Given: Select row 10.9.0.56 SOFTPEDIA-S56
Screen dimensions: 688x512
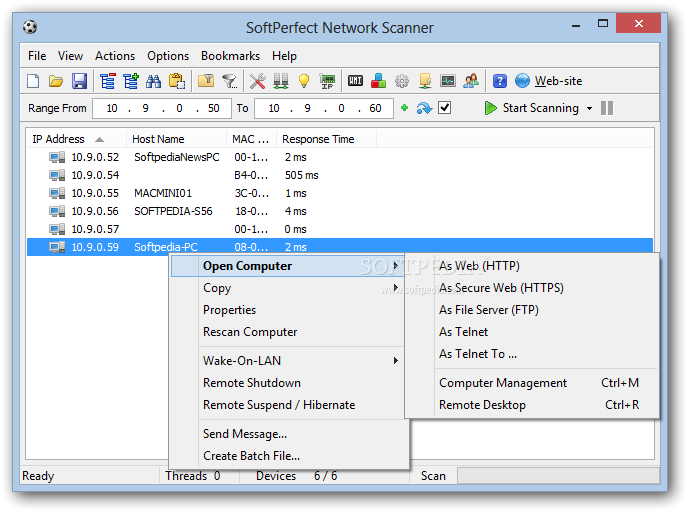Looking at the screenshot, I should (x=340, y=211).
